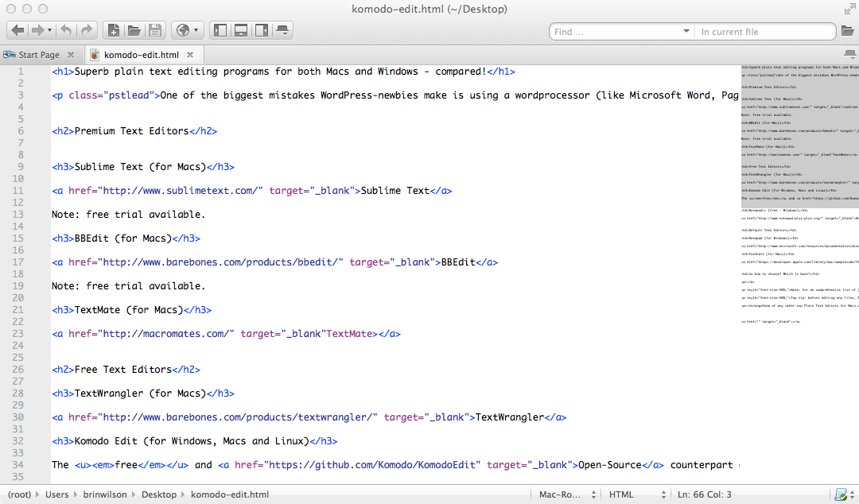Click the komodo-edit.html breadcrumb in status bar

[x=230, y=494]
